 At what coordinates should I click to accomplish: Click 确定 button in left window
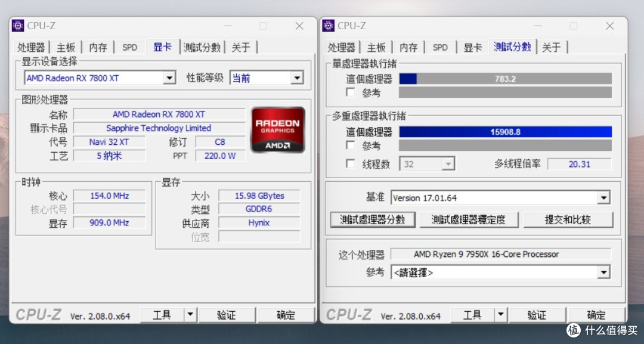click(286, 315)
